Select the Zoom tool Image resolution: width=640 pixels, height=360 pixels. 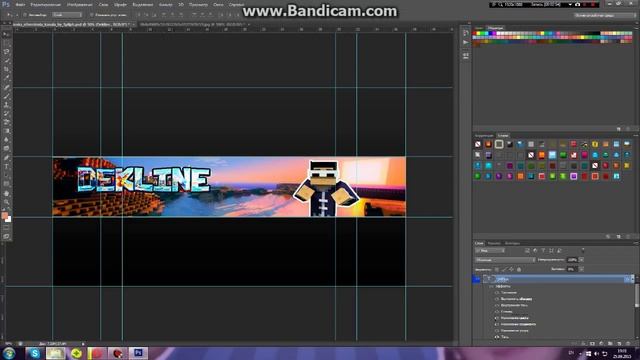click(x=7, y=202)
